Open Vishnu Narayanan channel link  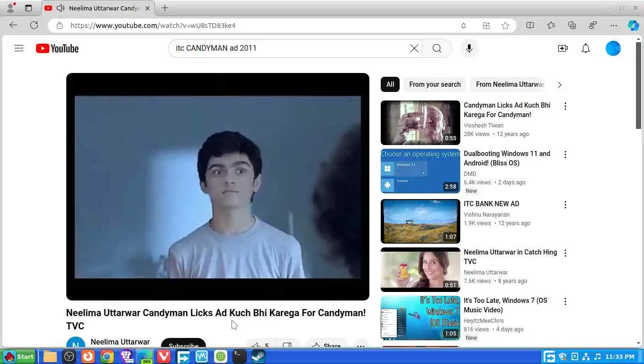(x=487, y=215)
